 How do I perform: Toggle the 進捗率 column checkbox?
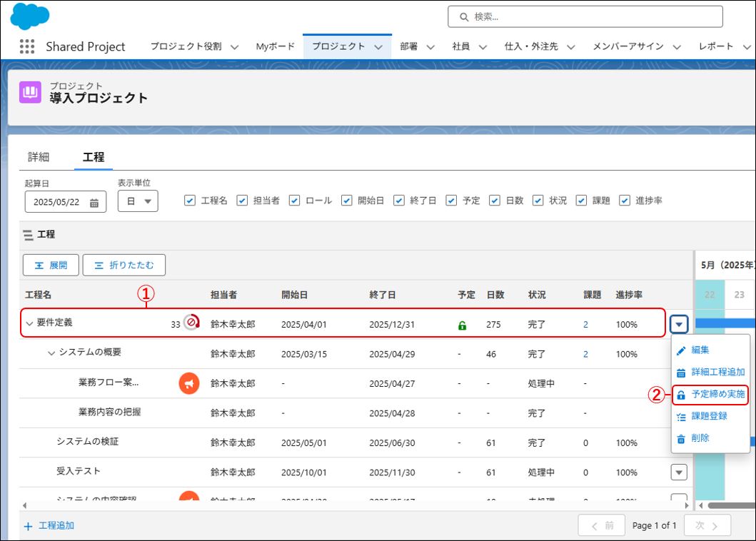tap(625, 201)
